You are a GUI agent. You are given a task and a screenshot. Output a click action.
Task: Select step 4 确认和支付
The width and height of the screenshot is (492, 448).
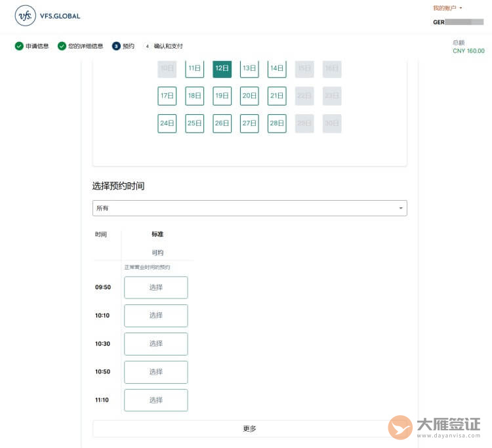[164, 46]
